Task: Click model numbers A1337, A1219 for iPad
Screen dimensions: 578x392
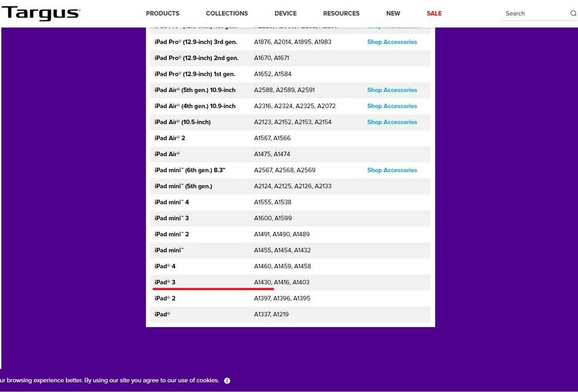Action: (x=271, y=314)
